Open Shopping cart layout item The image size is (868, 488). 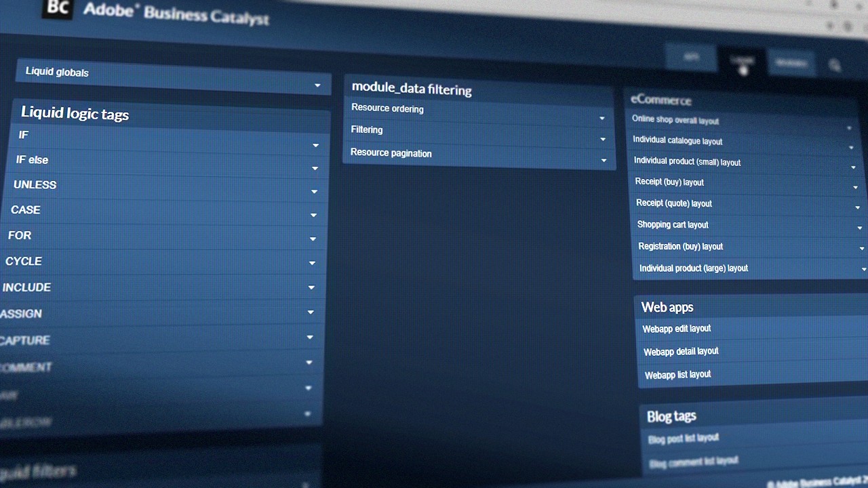(673, 224)
